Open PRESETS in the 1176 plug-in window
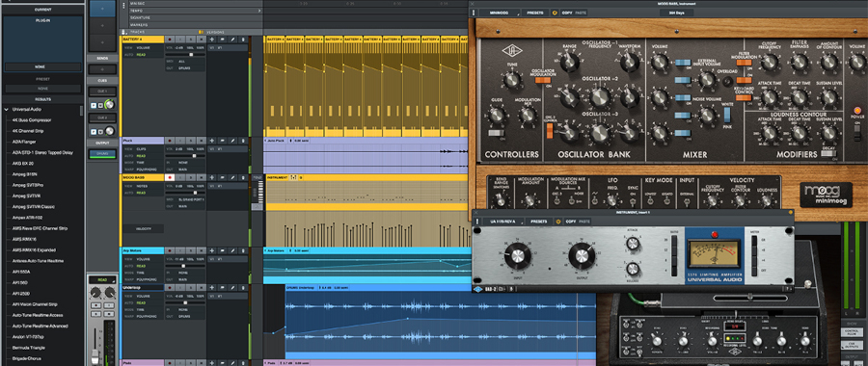868x366 pixels. pyautogui.click(x=538, y=222)
